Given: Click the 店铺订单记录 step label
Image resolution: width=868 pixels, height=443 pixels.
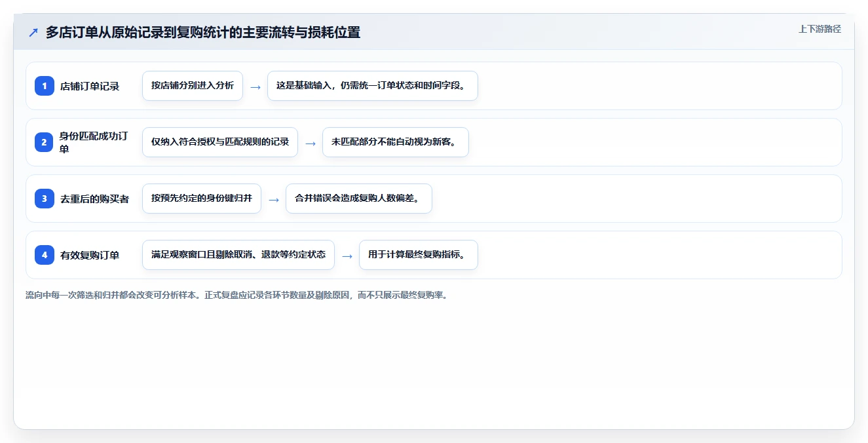Looking at the screenshot, I should click(x=90, y=86).
